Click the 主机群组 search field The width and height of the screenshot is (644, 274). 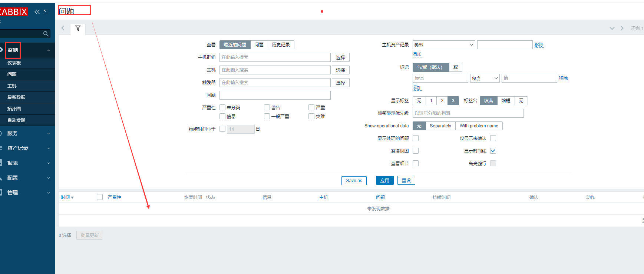(275, 57)
